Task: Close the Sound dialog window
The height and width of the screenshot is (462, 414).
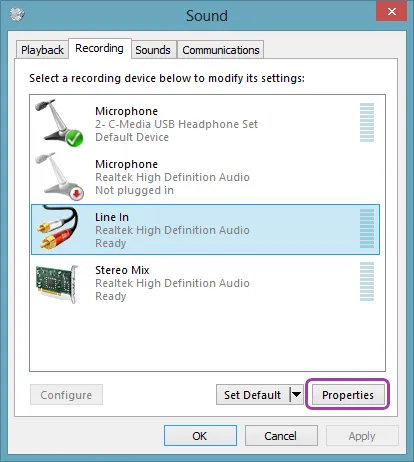Action: tap(391, 11)
